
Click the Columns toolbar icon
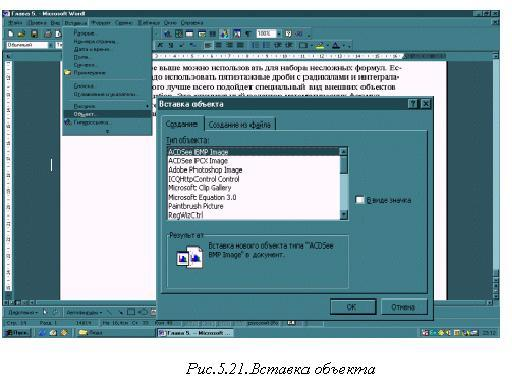[x=213, y=34]
